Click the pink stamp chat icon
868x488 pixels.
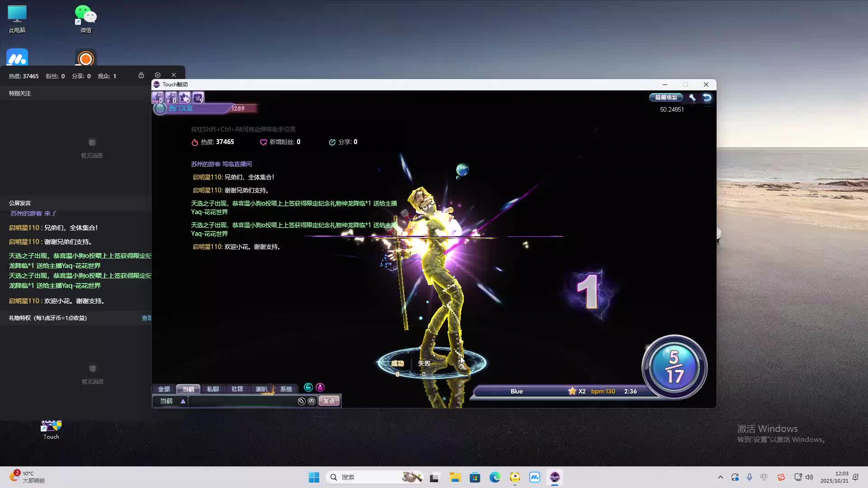320,388
